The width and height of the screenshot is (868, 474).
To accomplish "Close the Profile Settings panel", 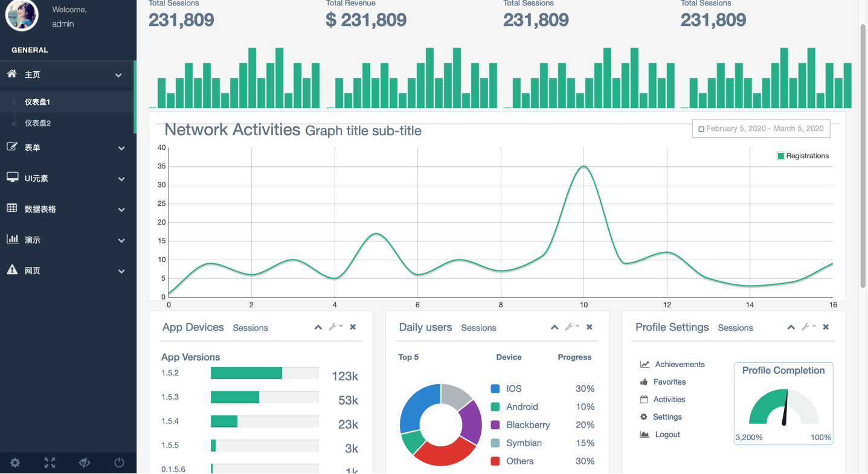I will [x=826, y=327].
